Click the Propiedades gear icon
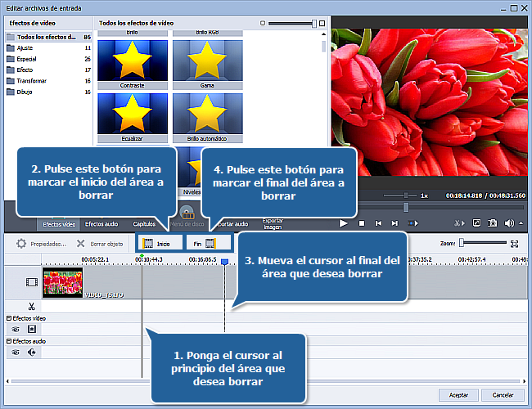Viewport: 532px width, 409px height. (x=21, y=244)
